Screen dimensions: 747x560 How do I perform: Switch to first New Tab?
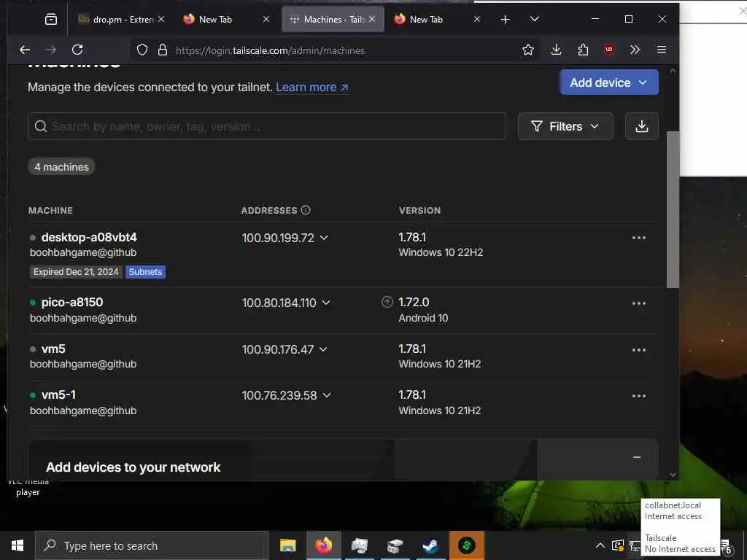pos(222,19)
